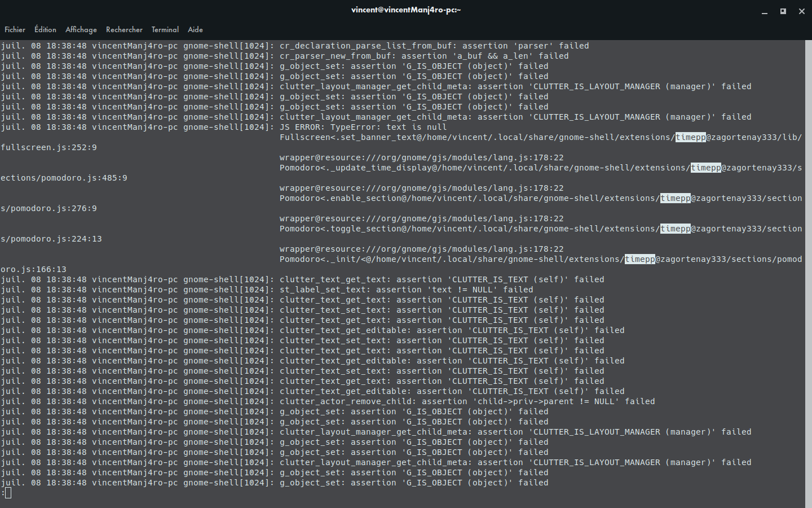Image resolution: width=812 pixels, height=508 pixels.
Task: Click the highlighted timepp in the _init trace
Action: click(640, 259)
